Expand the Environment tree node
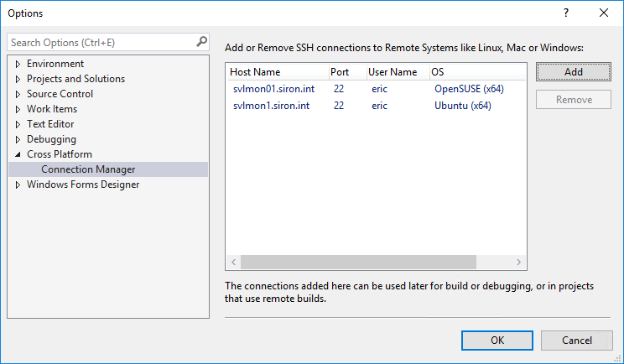The height and width of the screenshot is (364, 624). [x=18, y=64]
